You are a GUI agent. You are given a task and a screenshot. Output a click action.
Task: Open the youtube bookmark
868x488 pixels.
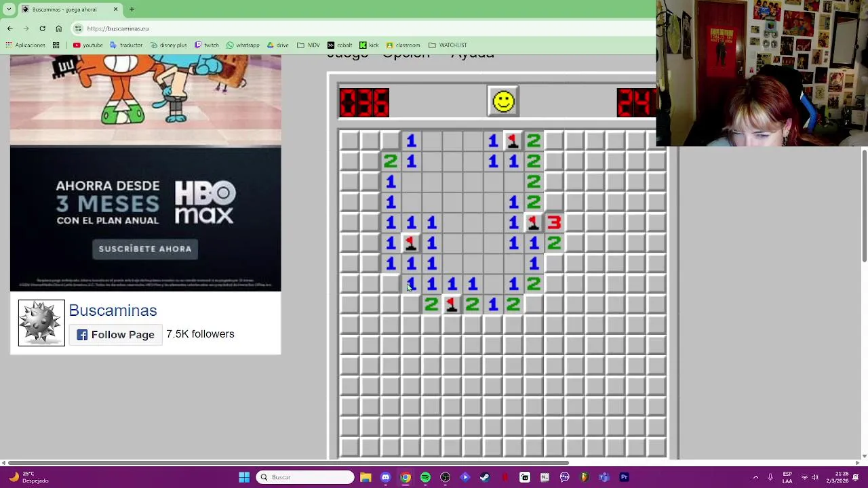[x=87, y=45]
